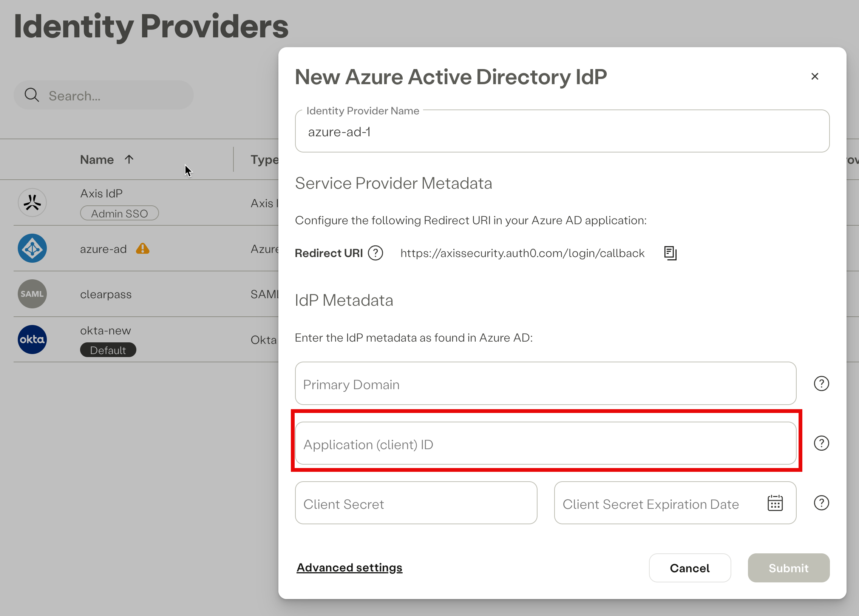Open the Primary Domain help icon
This screenshot has width=859, height=616.
pos(821,383)
